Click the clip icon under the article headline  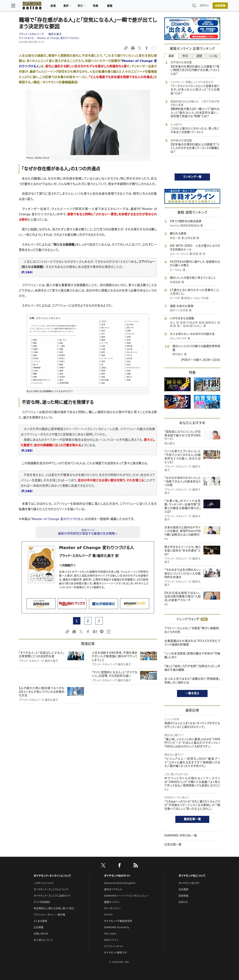[126, 48]
